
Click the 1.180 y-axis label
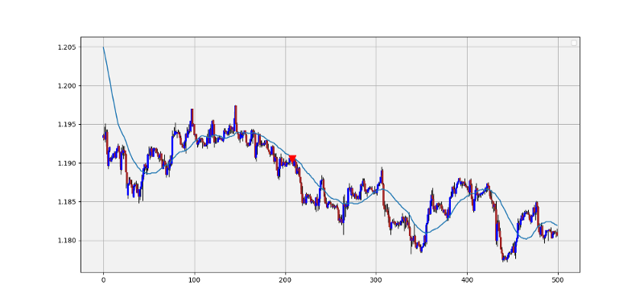pos(68,241)
